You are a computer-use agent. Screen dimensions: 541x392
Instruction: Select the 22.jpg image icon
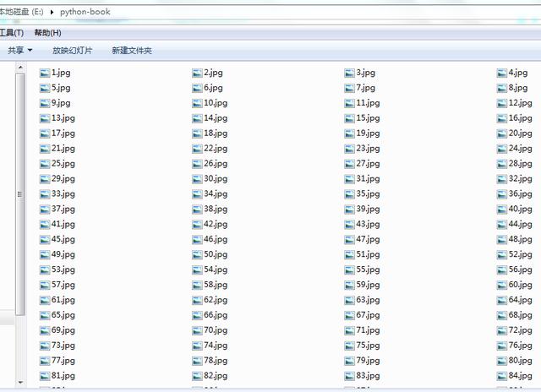(197, 149)
